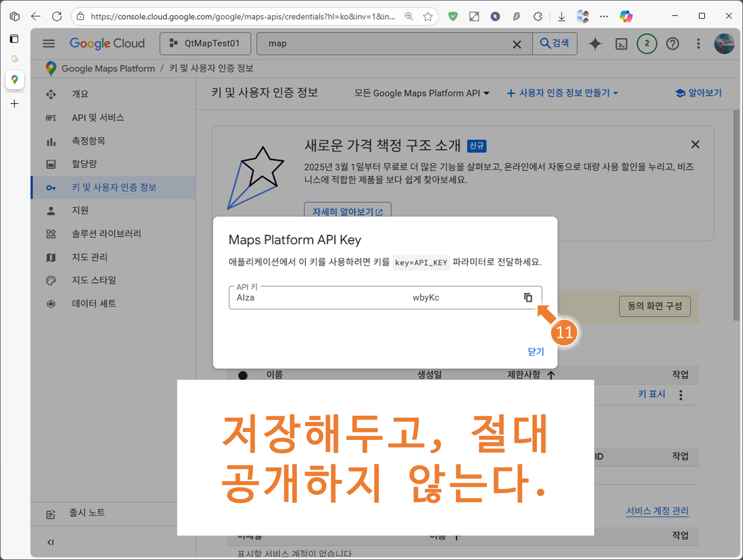Open browser more options ellipsis
The width and height of the screenshot is (743, 560).
(x=604, y=16)
